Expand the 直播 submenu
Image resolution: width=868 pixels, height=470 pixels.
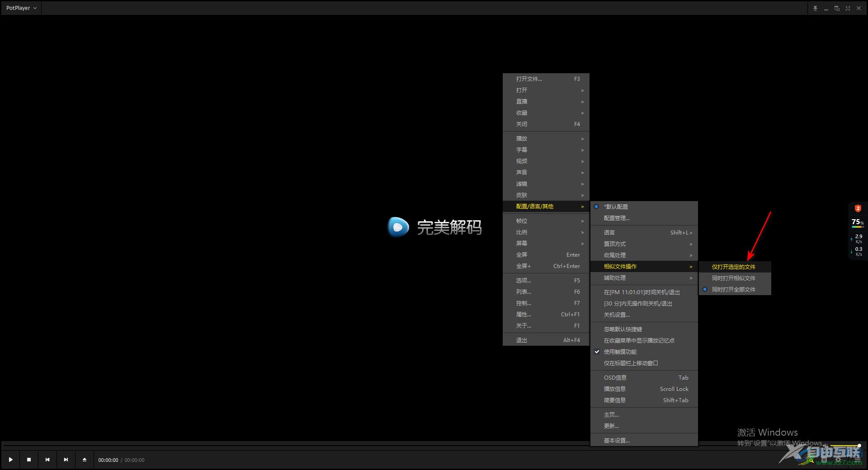click(x=546, y=101)
